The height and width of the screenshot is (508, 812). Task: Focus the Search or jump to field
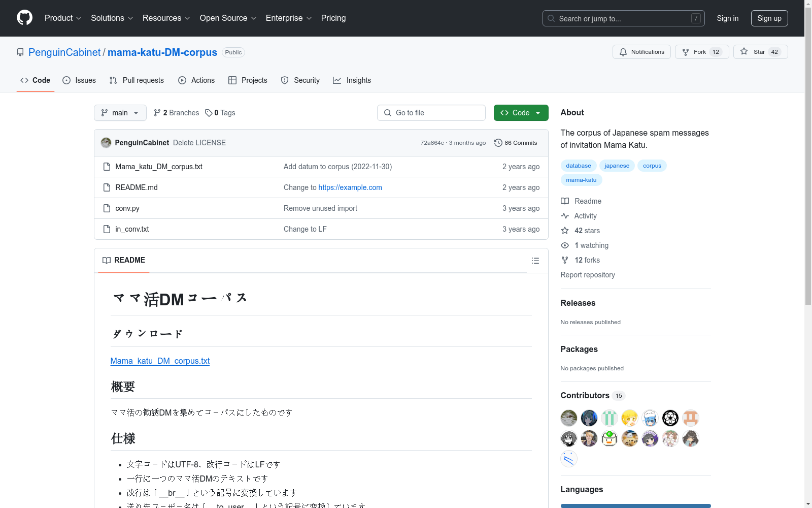(624, 18)
